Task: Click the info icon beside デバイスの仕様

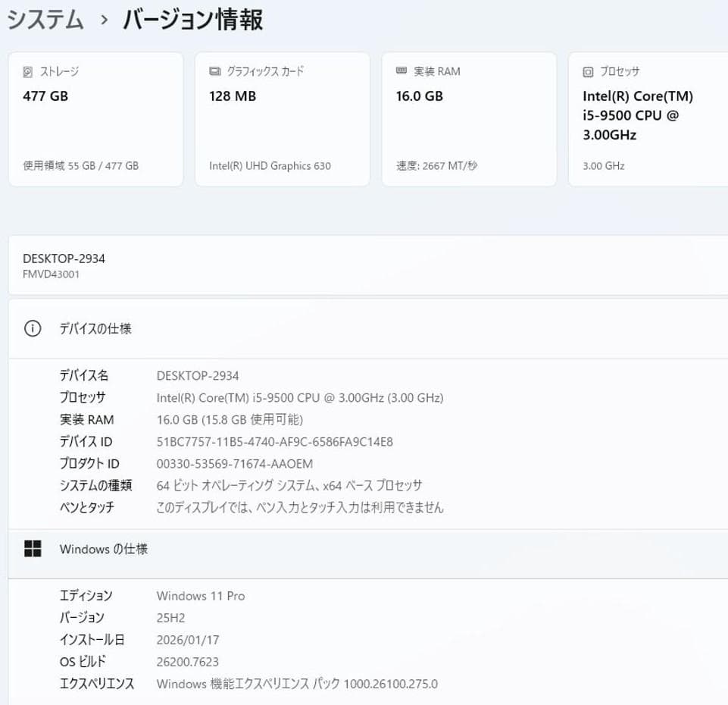Action: pyautogui.click(x=31, y=328)
